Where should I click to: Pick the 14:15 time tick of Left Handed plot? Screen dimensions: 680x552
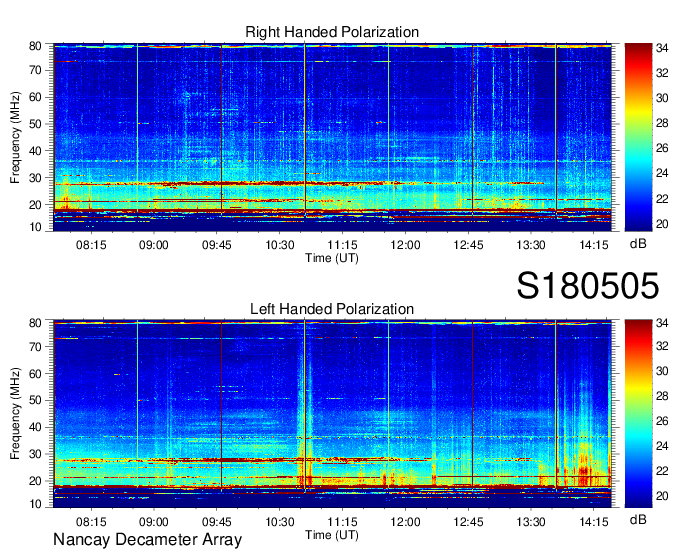pyautogui.click(x=594, y=522)
